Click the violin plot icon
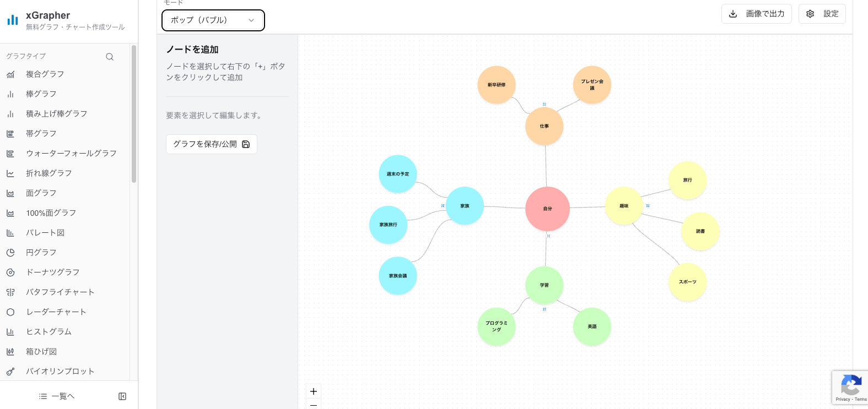The width and height of the screenshot is (868, 409). [x=10, y=372]
